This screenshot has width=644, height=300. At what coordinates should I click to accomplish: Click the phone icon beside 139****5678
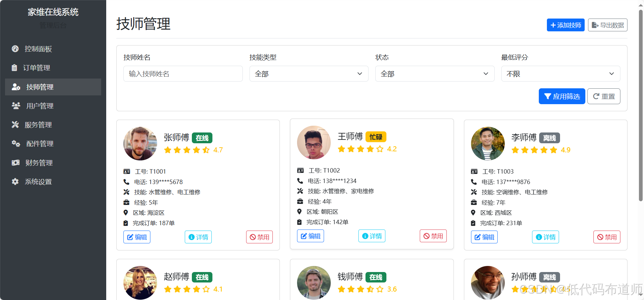(126, 182)
